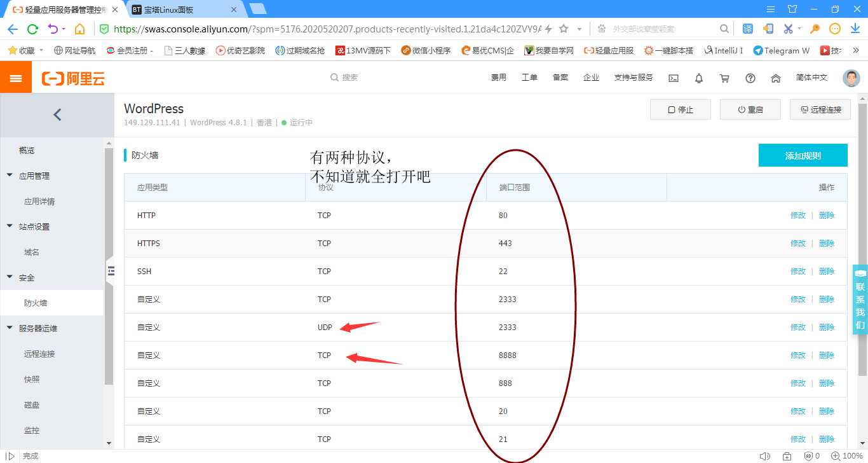Open the undo-close history dropdown arrow
This screenshot has height=463, width=868.
point(64,29)
